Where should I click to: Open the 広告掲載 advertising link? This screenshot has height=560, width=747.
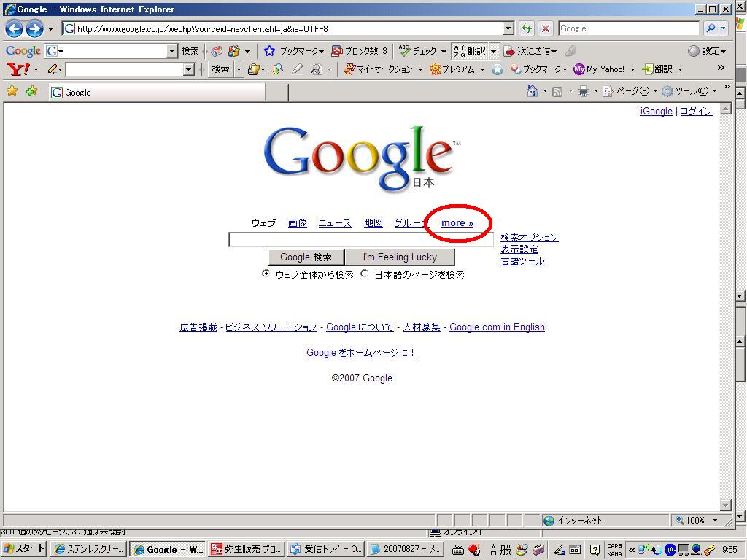pyautogui.click(x=198, y=327)
